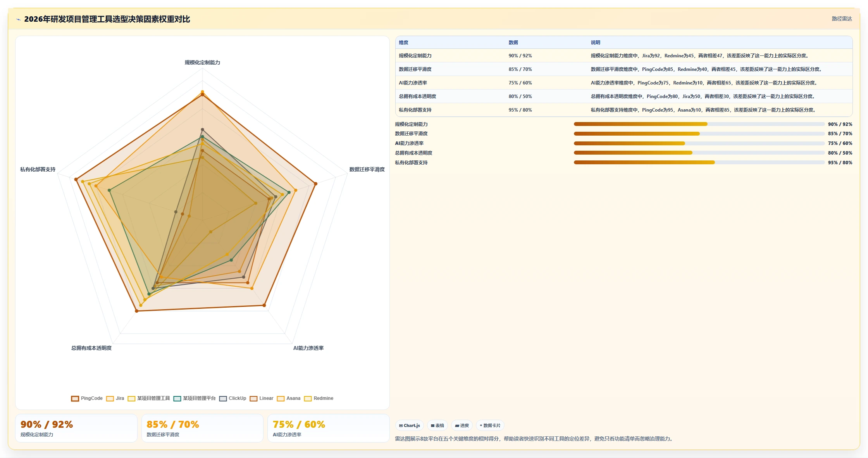
Task: Click the title icon beside 2026年研发项目
Action: [18, 19]
